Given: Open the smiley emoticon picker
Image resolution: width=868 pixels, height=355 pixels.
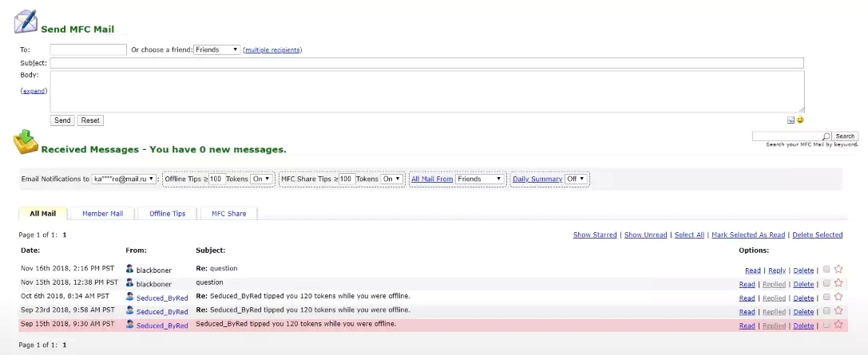Looking at the screenshot, I should (800, 120).
